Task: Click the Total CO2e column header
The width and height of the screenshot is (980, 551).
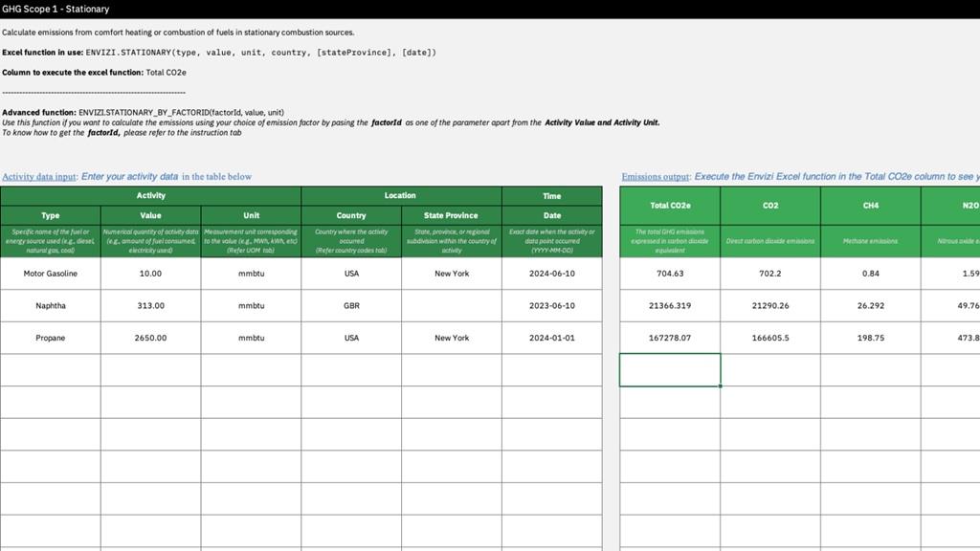Action: coord(670,206)
